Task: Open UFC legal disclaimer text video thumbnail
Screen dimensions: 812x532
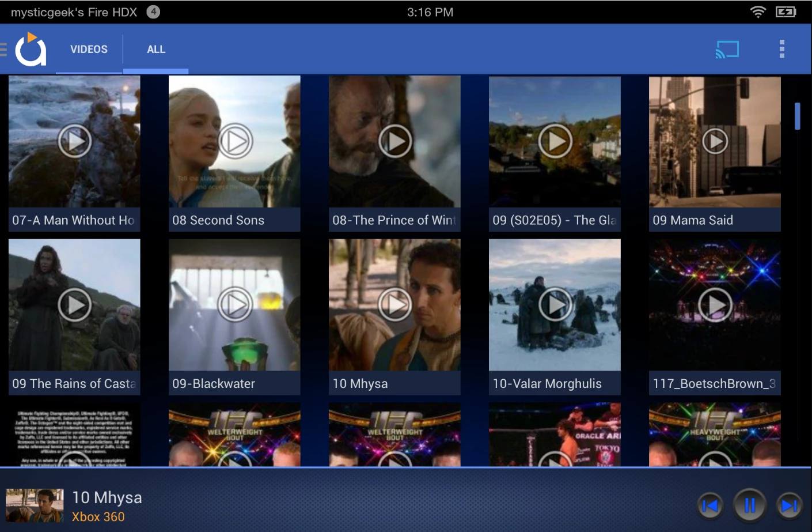Action: (x=74, y=435)
